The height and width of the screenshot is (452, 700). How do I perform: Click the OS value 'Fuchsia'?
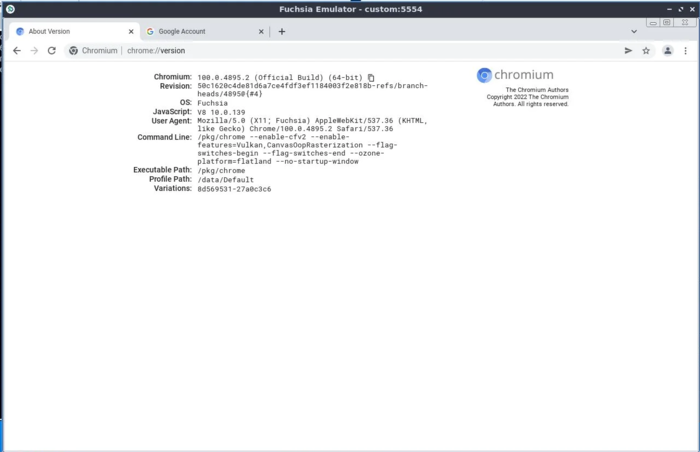pyautogui.click(x=212, y=103)
